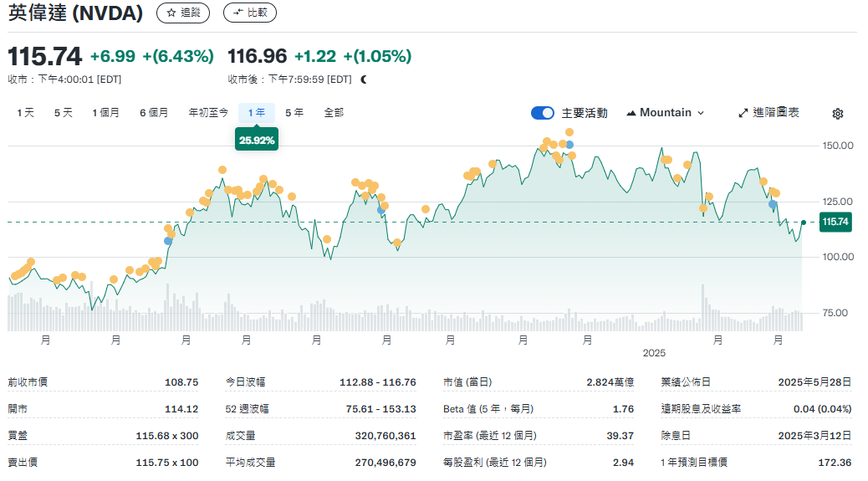Select the 年初至今 time range tab
Viewport: 868px width, 481px height.
(208, 113)
